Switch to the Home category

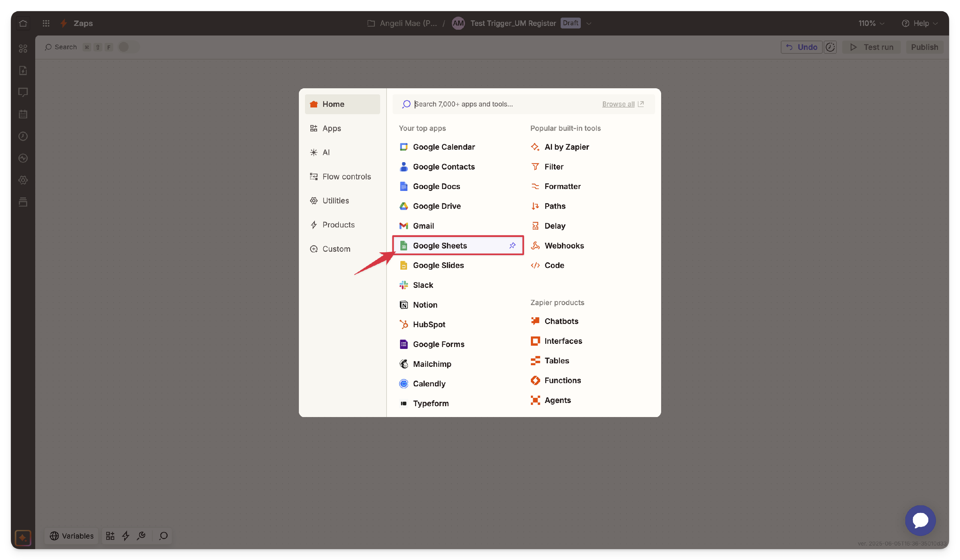pyautogui.click(x=342, y=104)
